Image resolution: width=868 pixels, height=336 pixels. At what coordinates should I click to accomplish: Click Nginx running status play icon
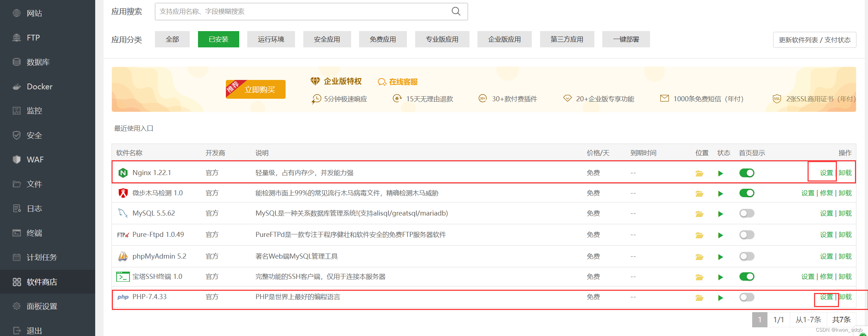point(720,173)
